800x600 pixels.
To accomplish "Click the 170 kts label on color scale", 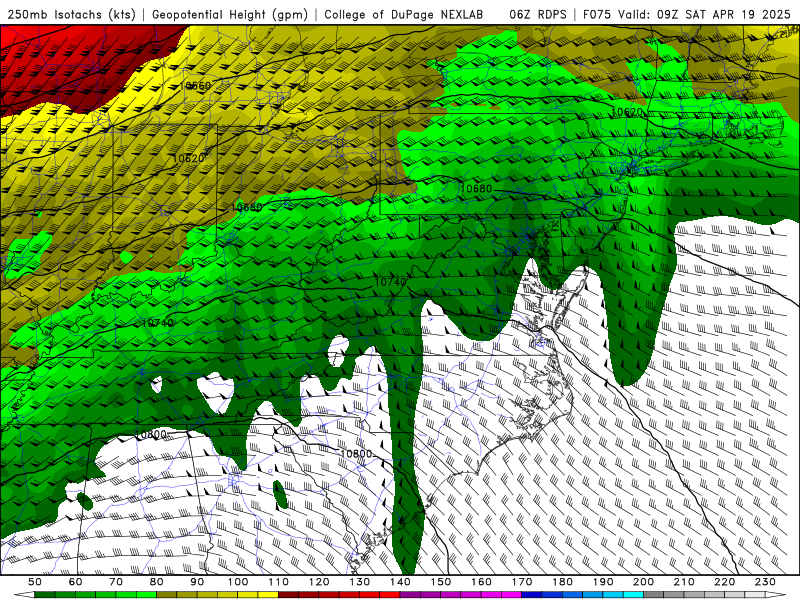I will [522, 582].
